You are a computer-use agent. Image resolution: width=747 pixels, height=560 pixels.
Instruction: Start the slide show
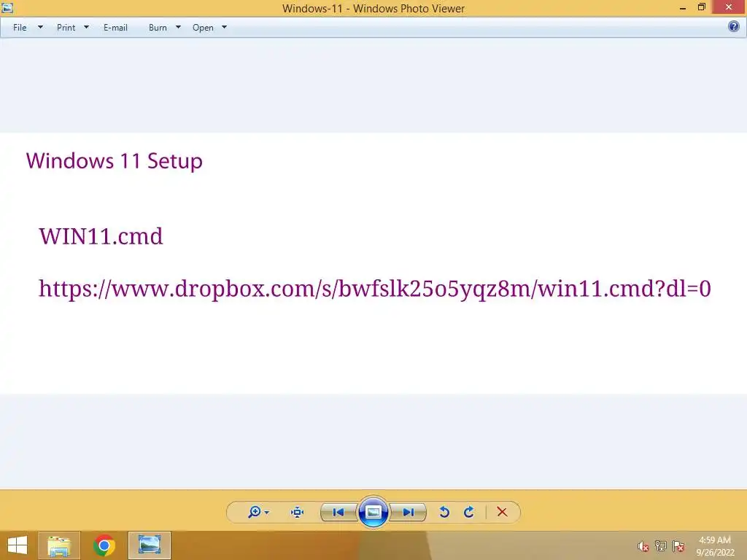click(373, 513)
